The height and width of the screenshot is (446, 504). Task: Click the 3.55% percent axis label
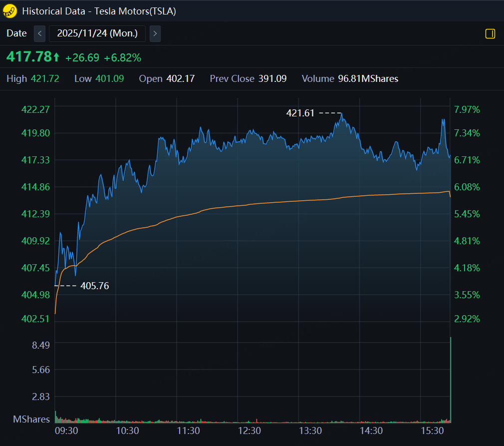click(x=467, y=295)
